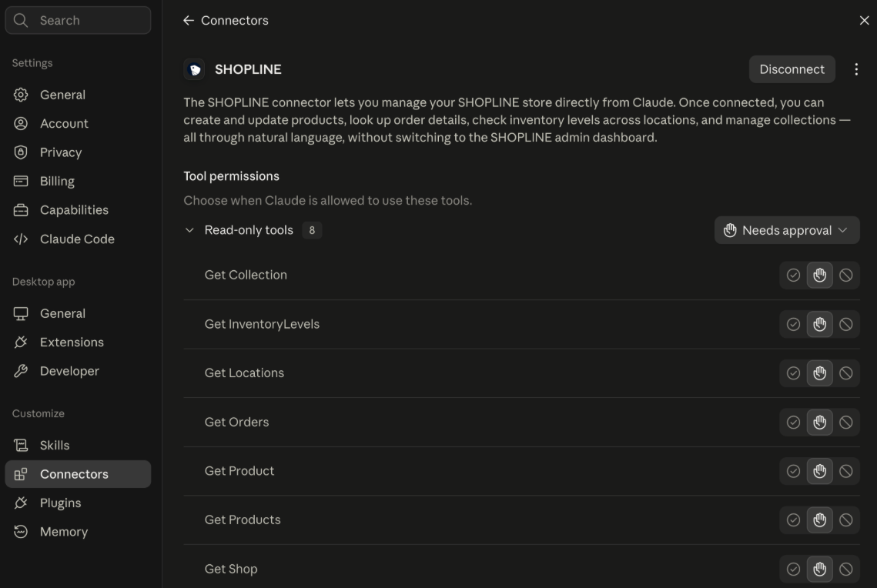Click the Get InventoryLevels tool name

[262, 324]
